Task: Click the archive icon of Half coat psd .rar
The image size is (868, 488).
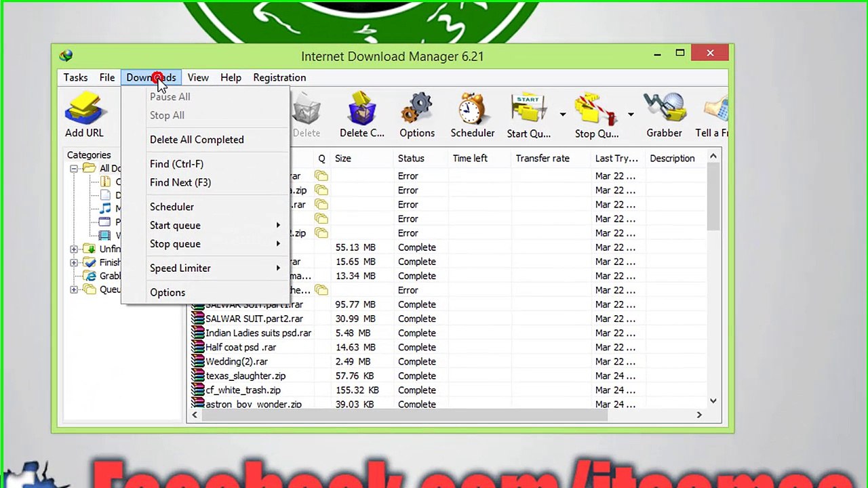Action: pos(197,347)
